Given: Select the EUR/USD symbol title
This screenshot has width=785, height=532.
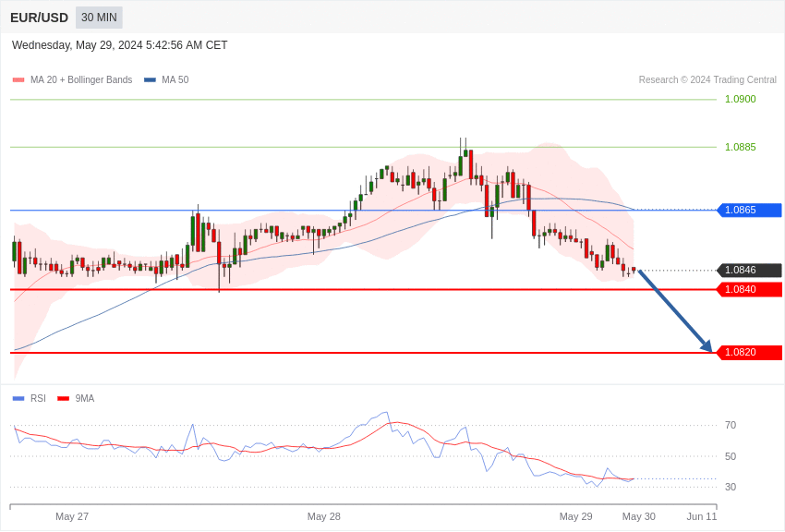Looking at the screenshot, I should click(x=39, y=18).
